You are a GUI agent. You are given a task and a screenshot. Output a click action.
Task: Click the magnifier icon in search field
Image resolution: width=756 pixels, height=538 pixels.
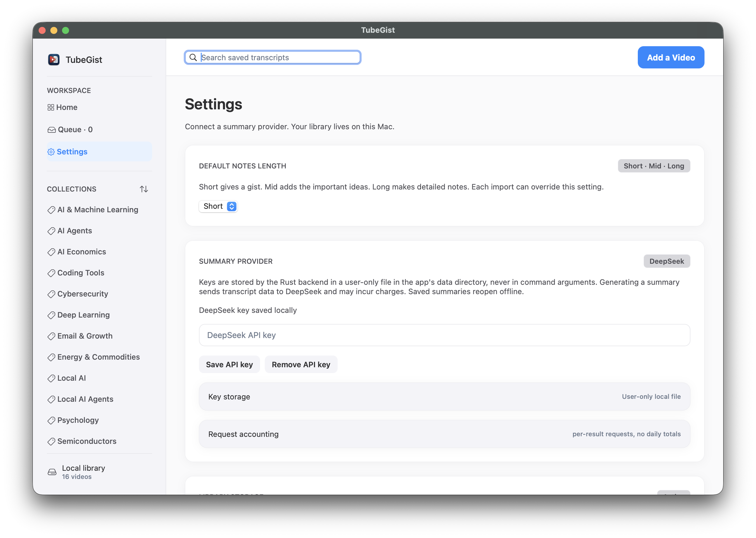pyautogui.click(x=193, y=57)
